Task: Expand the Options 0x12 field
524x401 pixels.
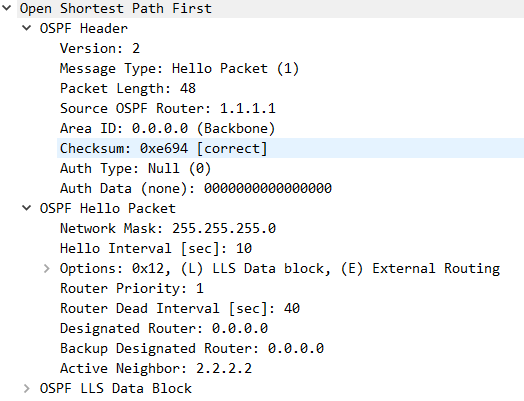Action: click(46, 268)
